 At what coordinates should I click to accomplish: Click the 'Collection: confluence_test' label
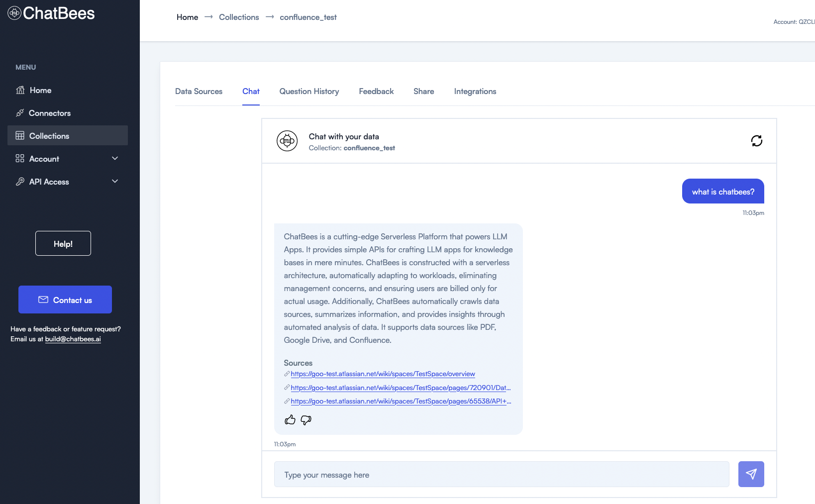tap(352, 148)
